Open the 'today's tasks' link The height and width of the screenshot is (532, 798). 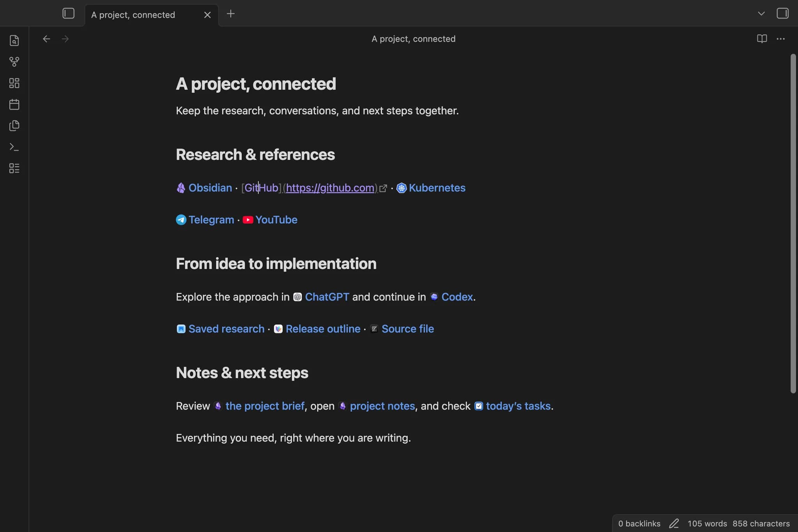point(518,406)
